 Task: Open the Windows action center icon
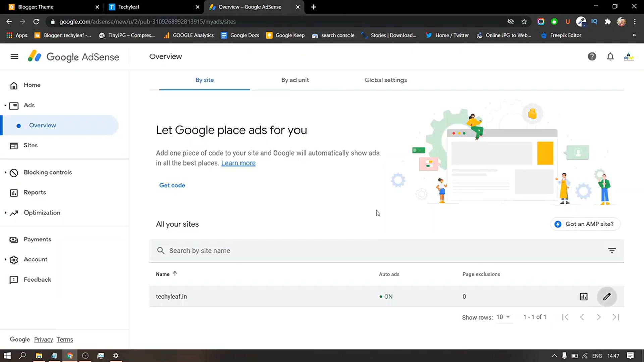[x=630, y=356]
